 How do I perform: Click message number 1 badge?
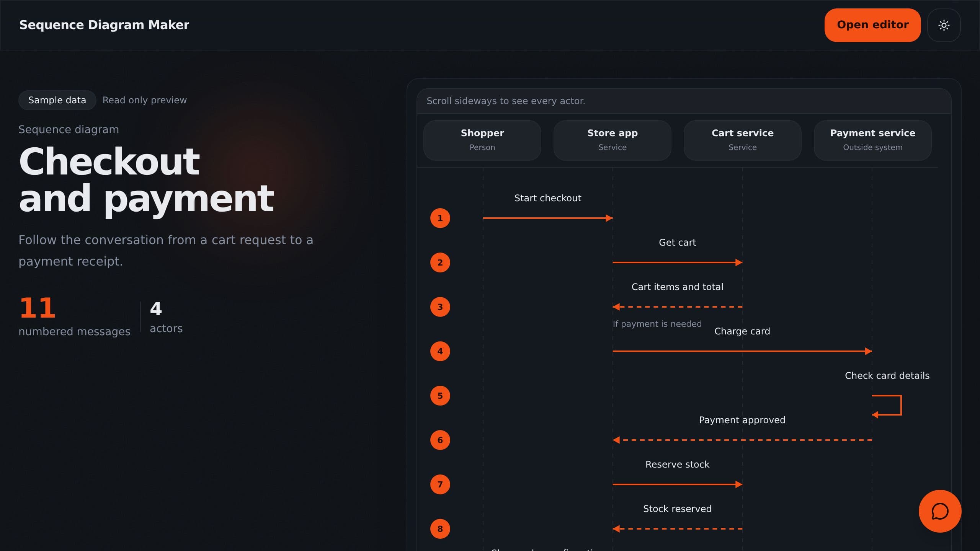point(440,218)
